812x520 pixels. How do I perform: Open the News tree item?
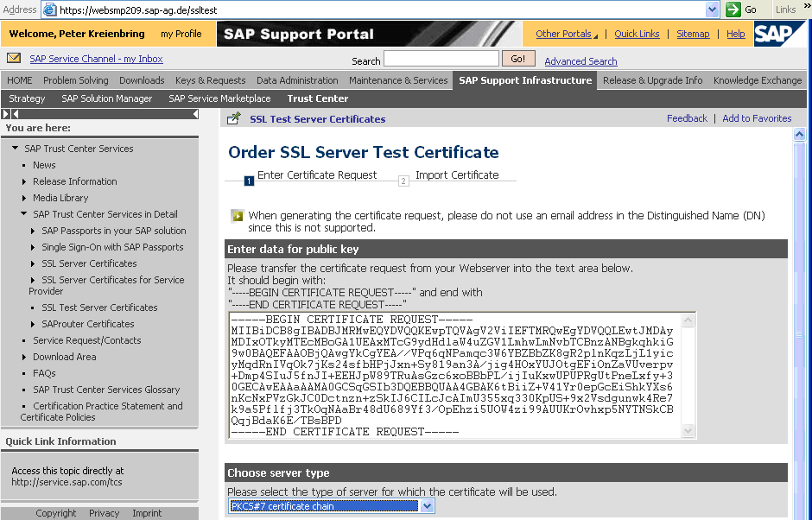point(44,165)
